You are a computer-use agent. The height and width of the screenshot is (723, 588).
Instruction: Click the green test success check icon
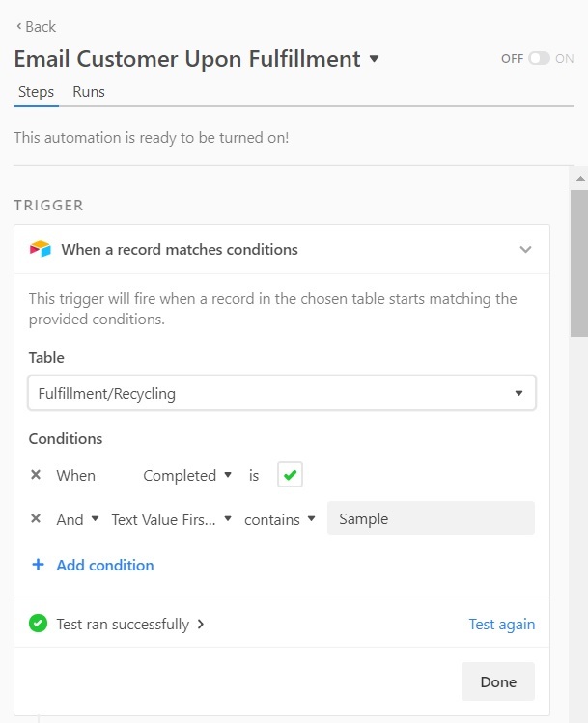(x=39, y=624)
